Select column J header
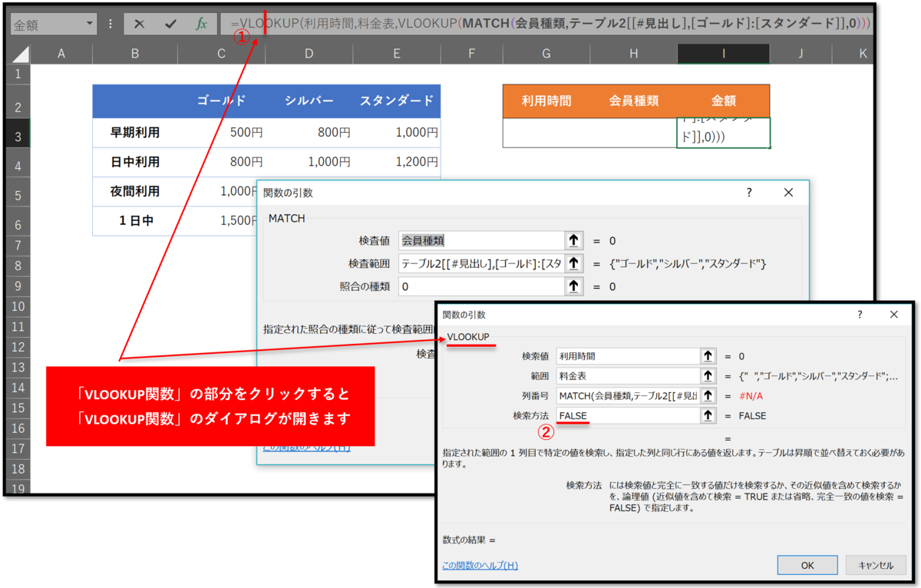This screenshot has height=588, width=921. (801, 53)
